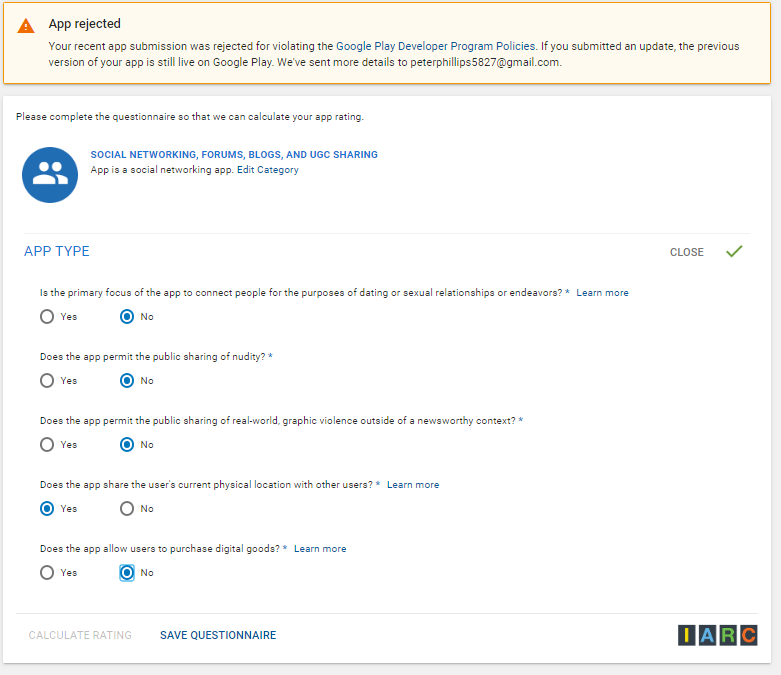Click Save Questionnaire button
Screen dimensions: 781x675
218,635
